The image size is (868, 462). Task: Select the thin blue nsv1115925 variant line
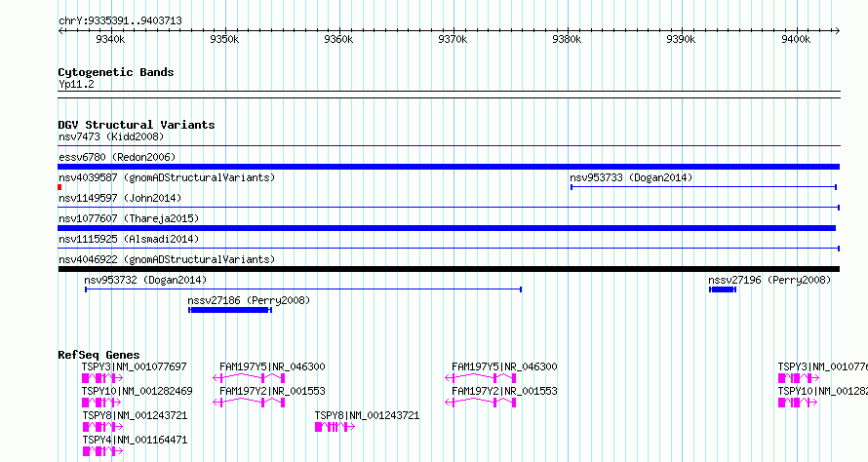(449, 249)
